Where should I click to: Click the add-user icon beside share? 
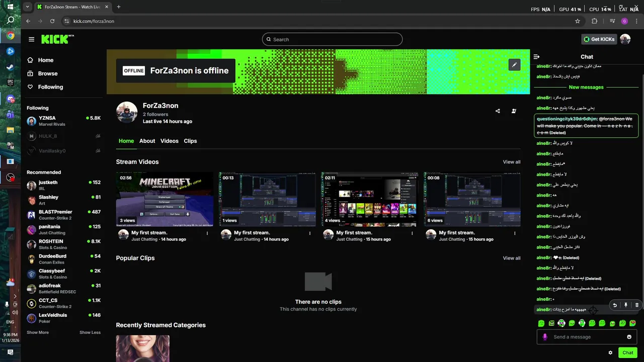(x=514, y=111)
